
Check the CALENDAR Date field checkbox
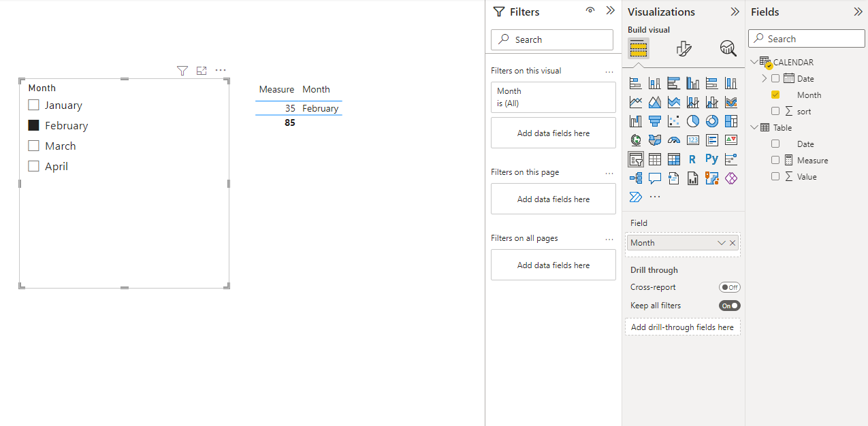(775, 78)
